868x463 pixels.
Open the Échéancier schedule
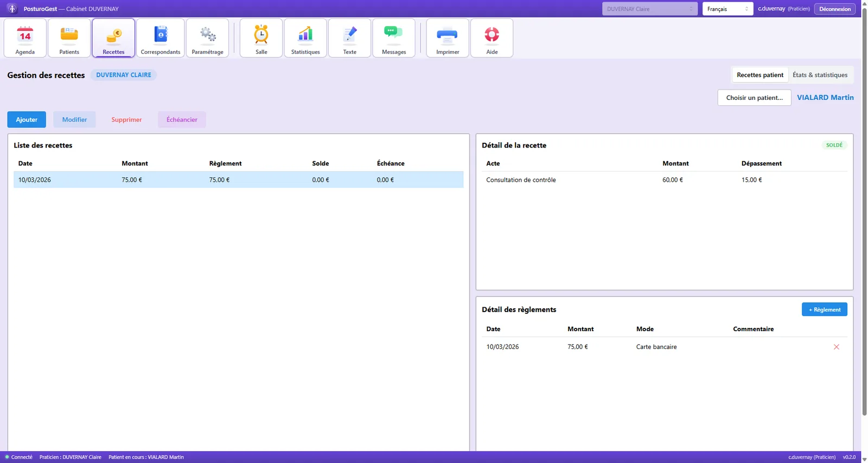182,119
